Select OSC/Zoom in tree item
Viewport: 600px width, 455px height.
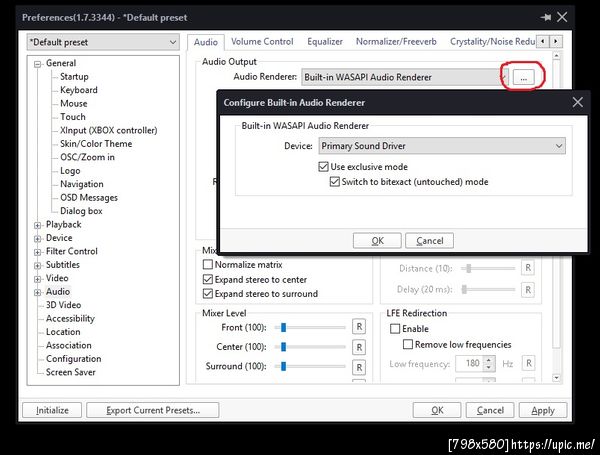87,157
